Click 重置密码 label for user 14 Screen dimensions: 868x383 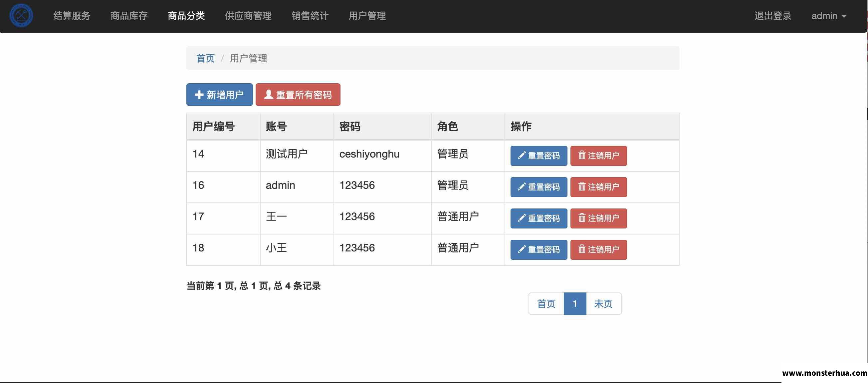click(544, 156)
